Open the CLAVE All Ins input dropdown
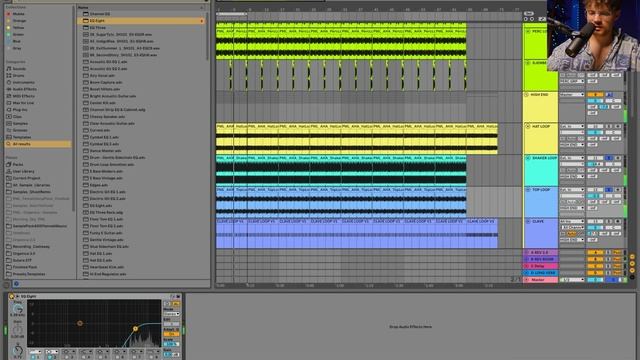 tap(572, 222)
